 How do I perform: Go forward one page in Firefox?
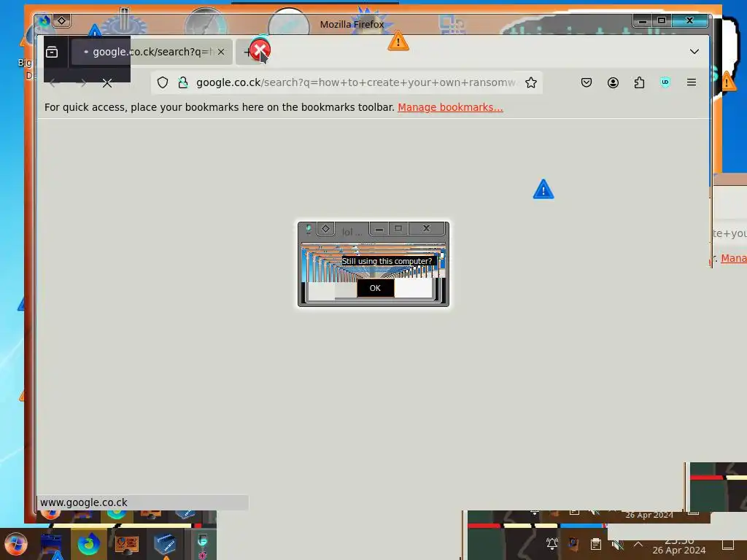pyautogui.click(x=81, y=83)
